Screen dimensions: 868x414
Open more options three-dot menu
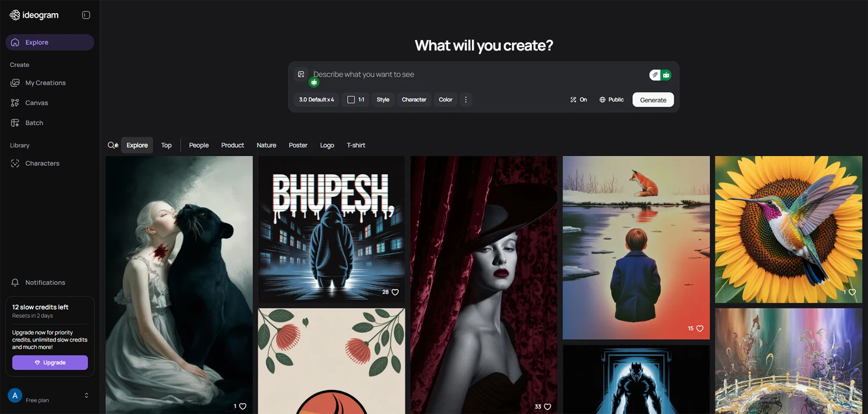click(x=466, y=100)
